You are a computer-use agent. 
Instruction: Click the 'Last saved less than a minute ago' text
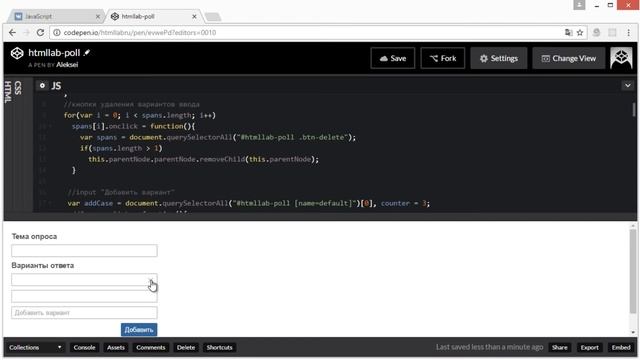[489, 347]
